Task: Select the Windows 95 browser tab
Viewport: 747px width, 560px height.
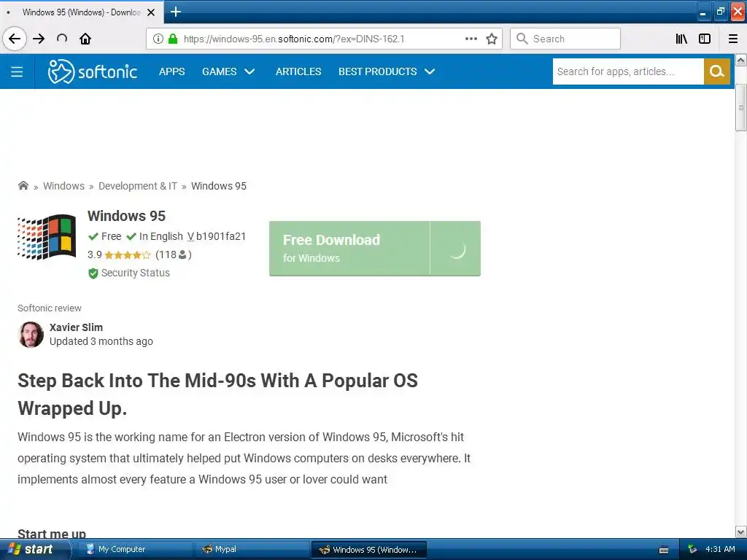Action: pyautogui.click(x=81, y=12)
